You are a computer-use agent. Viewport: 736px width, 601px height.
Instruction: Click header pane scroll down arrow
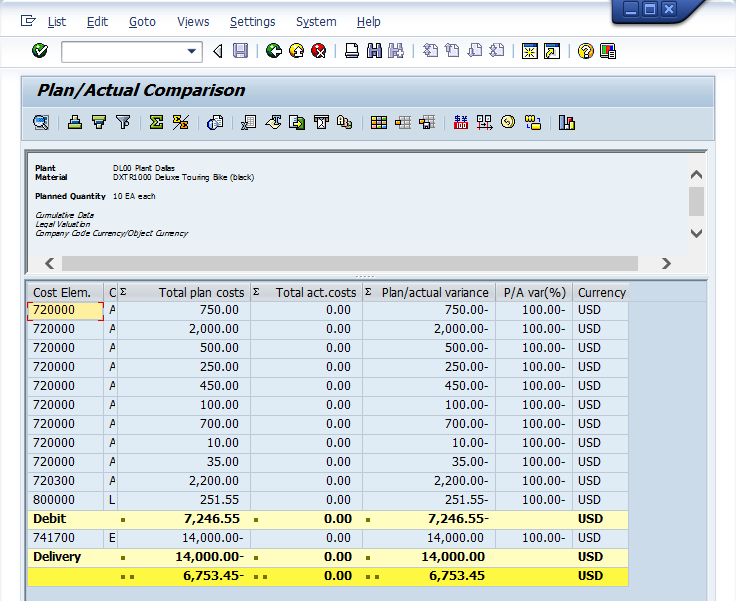click(x=697, y=233)
